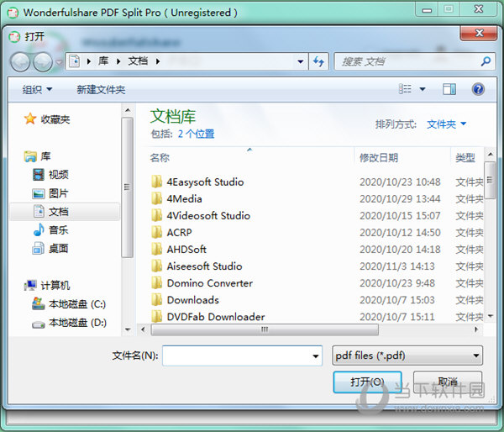Click date 2020/10/12 14:50
The height and width of the screenshot is (432, 504).
[x=400, y=233]
